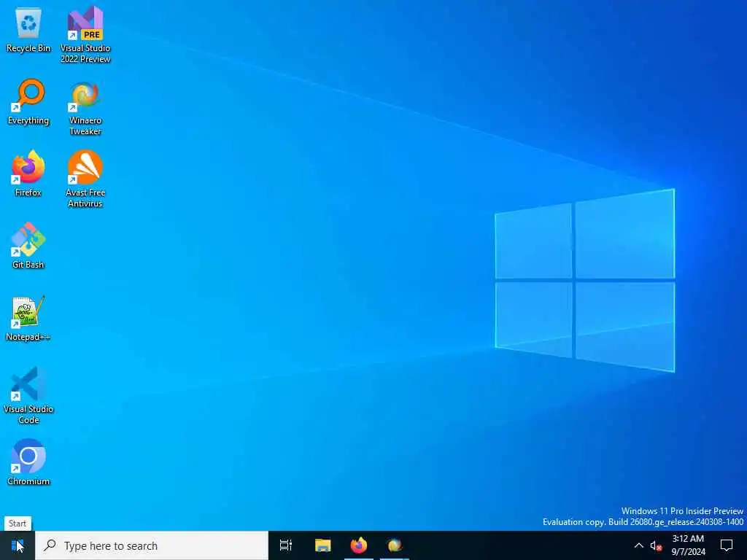Screen dimensions: 747x560
Task: Show hidden icons in system tray
Action: [639, 545]
